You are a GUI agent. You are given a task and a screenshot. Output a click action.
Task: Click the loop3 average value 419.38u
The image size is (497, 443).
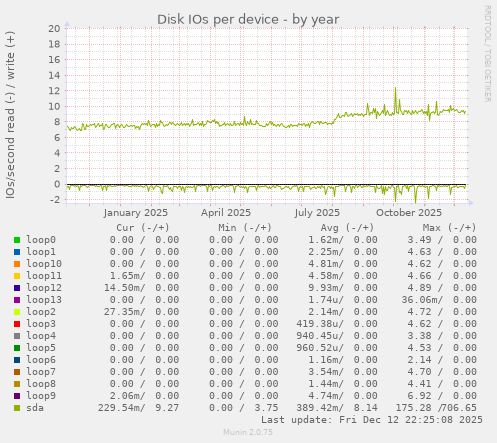[x=320, y=324]
